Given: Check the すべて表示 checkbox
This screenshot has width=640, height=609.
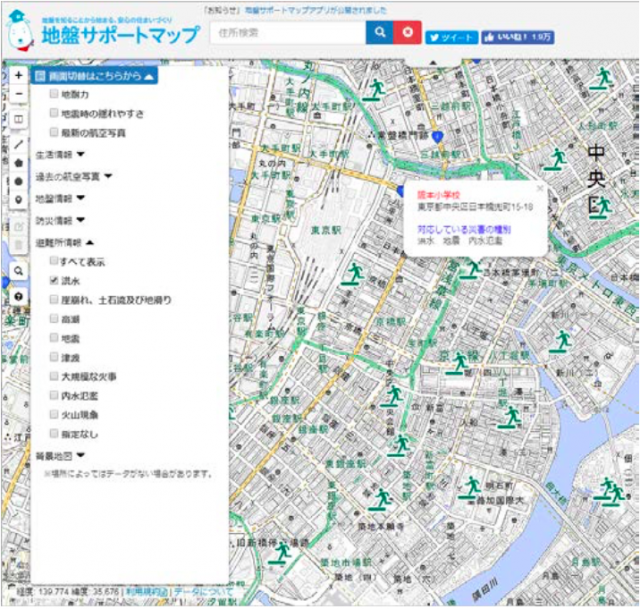Looking at the screenshot, I should pyautogui.click(x=55, y=262).
